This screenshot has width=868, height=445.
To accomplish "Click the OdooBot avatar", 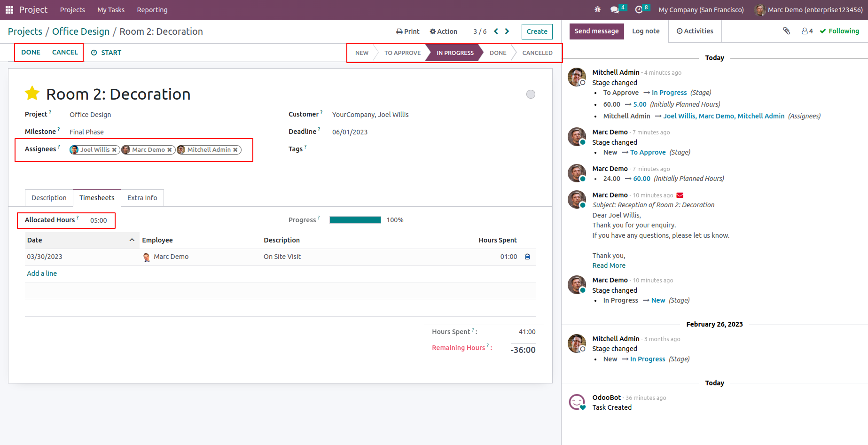I will 577,402.
